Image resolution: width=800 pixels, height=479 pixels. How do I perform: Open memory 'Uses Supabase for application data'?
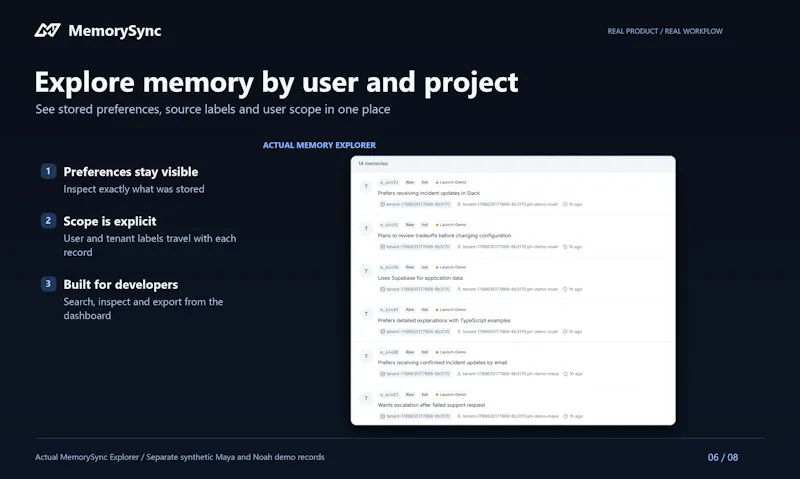click(420, 278)
